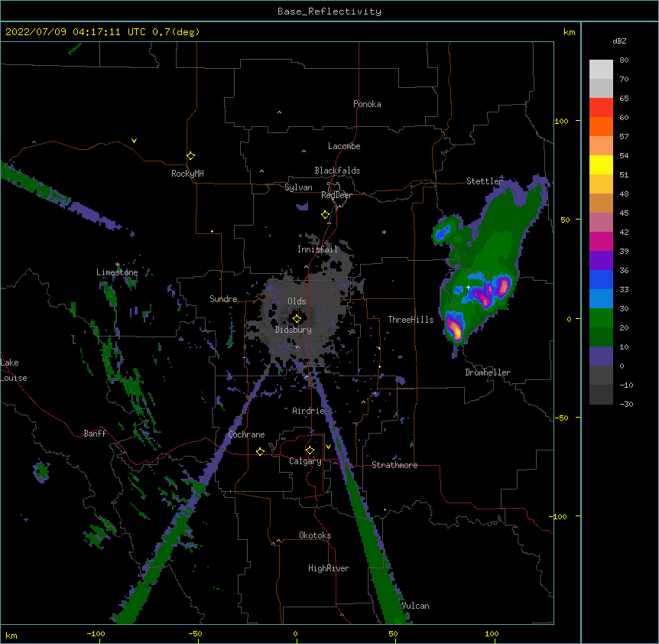The image size is (659, 644).
Task: Click the Airdrie city label
Action: coord(309,411)
